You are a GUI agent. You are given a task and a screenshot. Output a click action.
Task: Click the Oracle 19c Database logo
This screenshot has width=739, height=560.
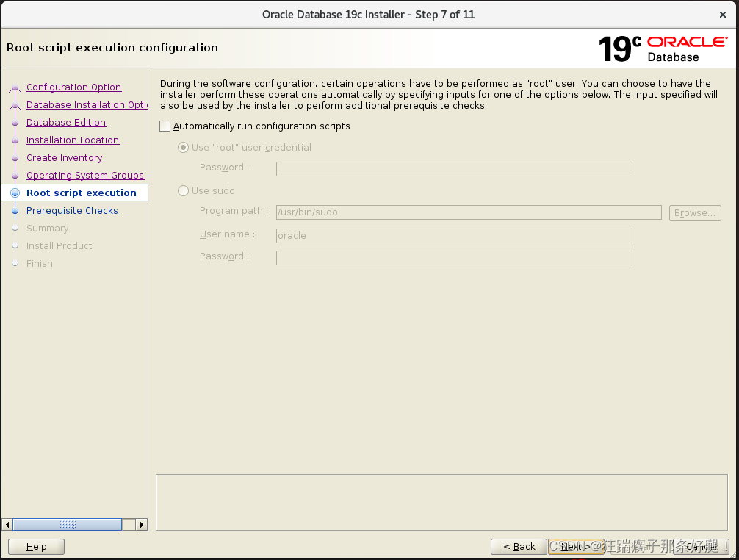pos(663,49)
